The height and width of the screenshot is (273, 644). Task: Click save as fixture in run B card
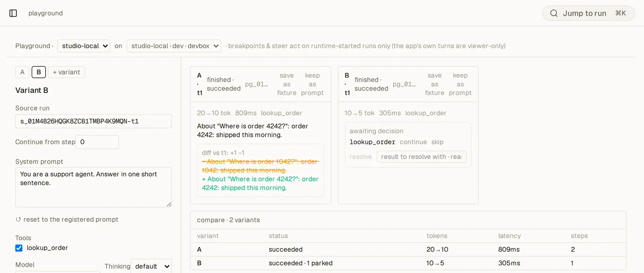tap(435, 84)
